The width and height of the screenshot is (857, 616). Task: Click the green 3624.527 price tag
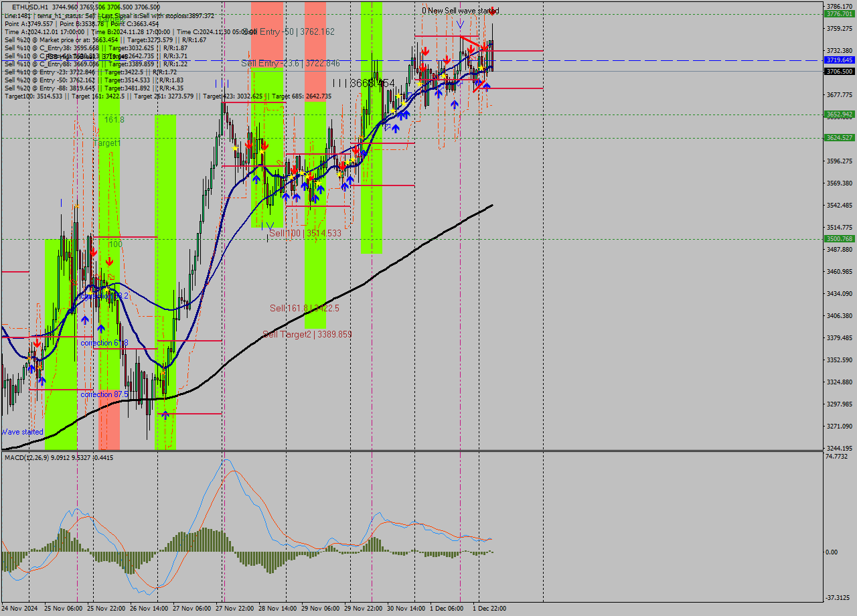(839, 137)
